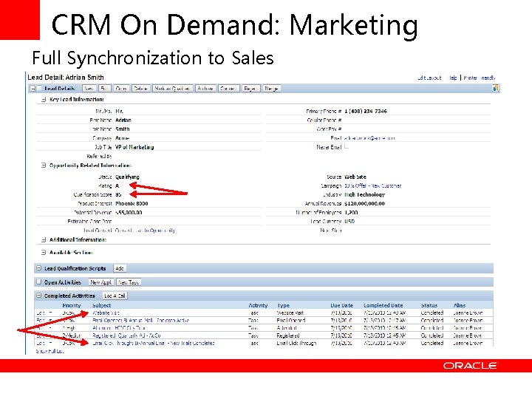Sort by the Priority column header
Image resolution: width=532 pixels, height=399 pixels.
(72, 305)
